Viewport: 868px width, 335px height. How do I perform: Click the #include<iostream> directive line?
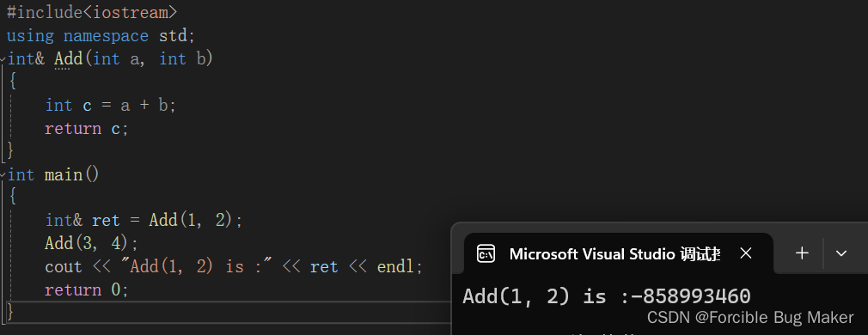[92, 12]
